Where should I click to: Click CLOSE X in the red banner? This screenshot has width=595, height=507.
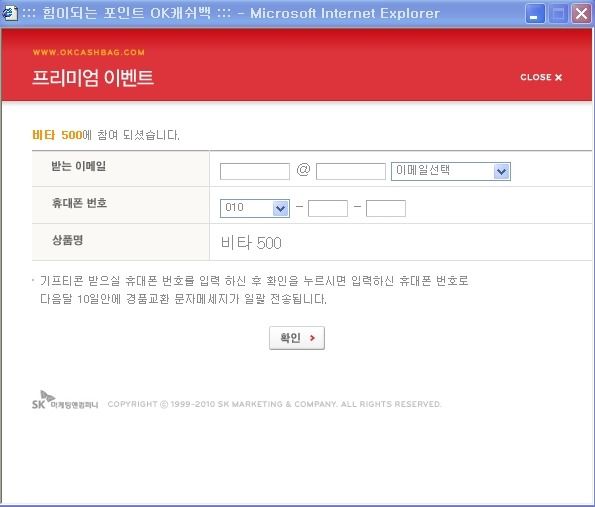tap(541, 77)
